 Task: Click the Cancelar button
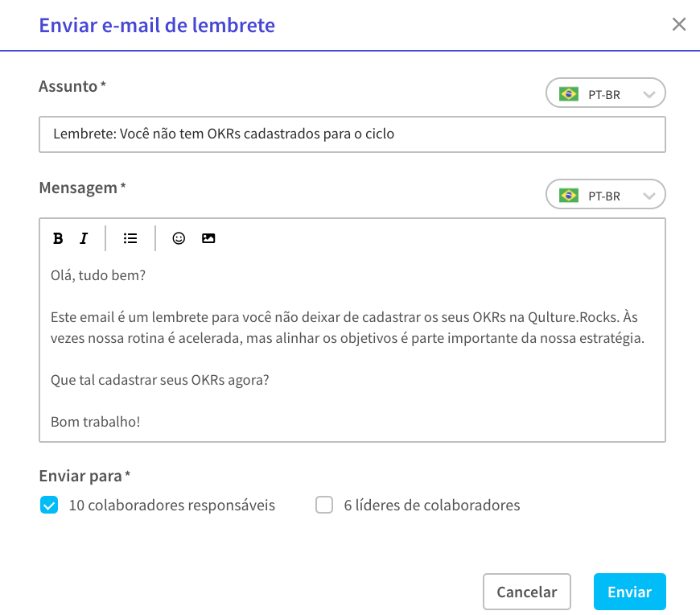pyautogui.click(x=527, y=592)
